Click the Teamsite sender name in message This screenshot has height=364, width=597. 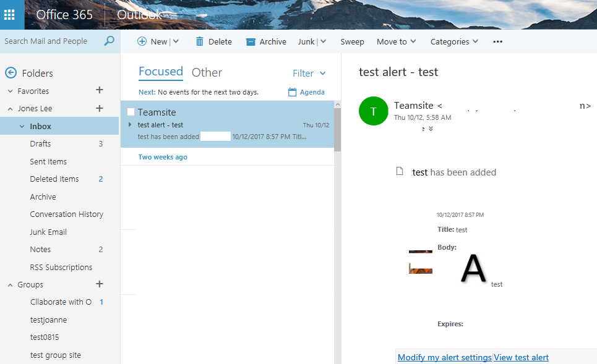click(x=413, y=105)
